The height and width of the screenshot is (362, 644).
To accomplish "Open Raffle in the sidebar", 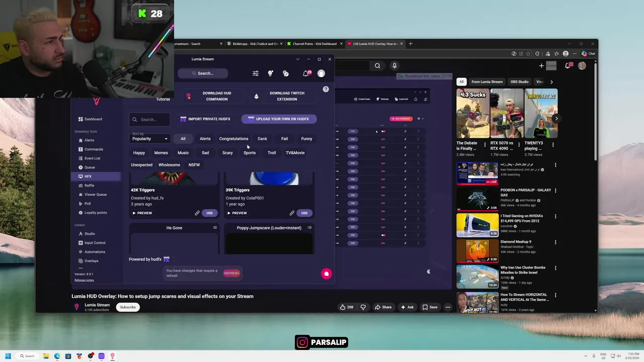I will pyautogui.click(x=86, y=186).
